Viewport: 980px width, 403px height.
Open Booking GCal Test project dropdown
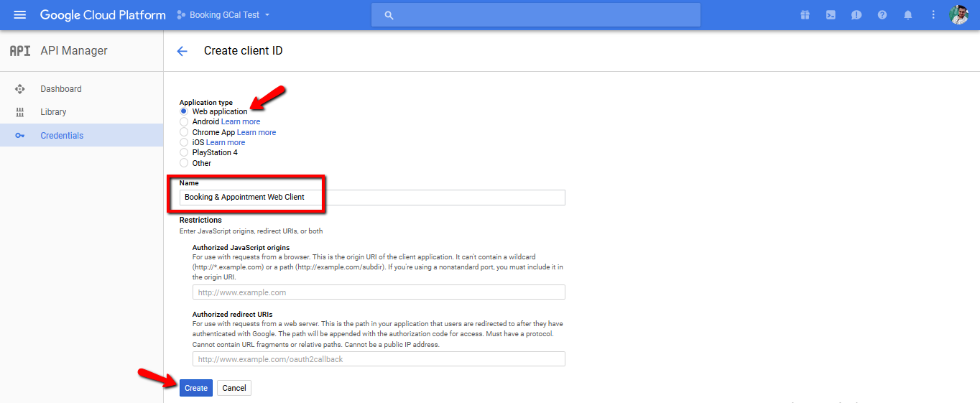tap(223, 15)
